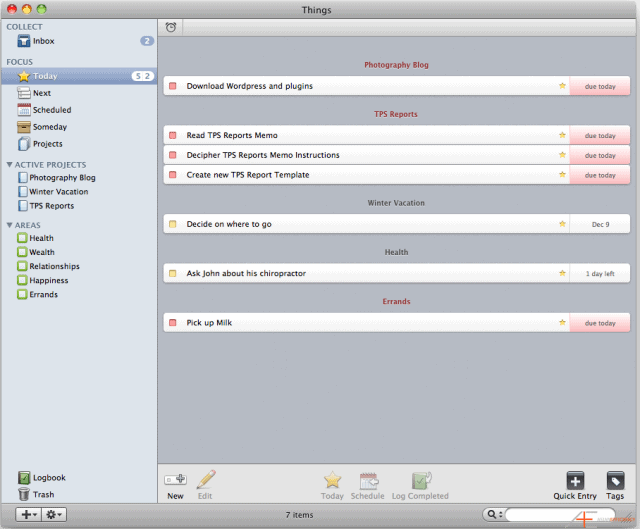Toggle star on Ask John about his chiropractor

click(x=562, y=273)
